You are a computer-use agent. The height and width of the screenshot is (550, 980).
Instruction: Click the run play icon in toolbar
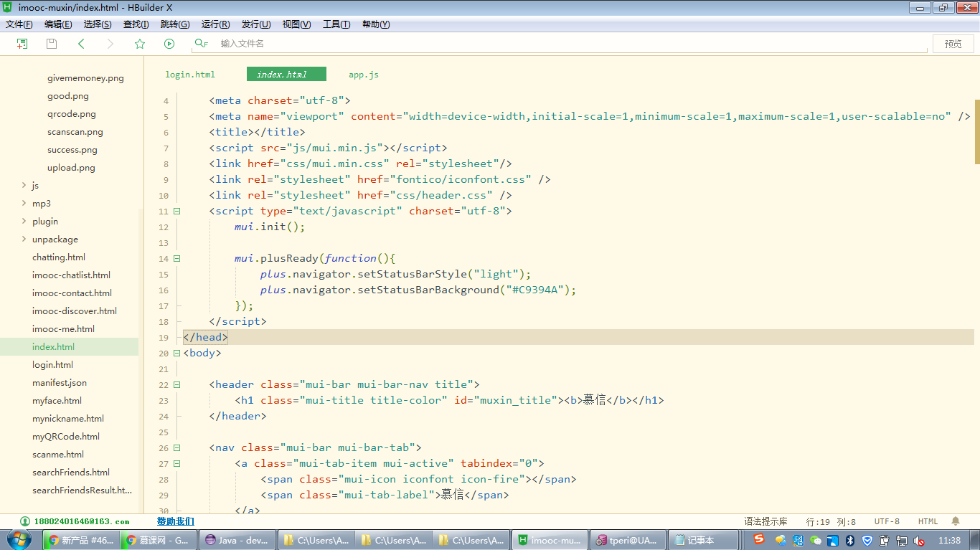pos(169,44)
